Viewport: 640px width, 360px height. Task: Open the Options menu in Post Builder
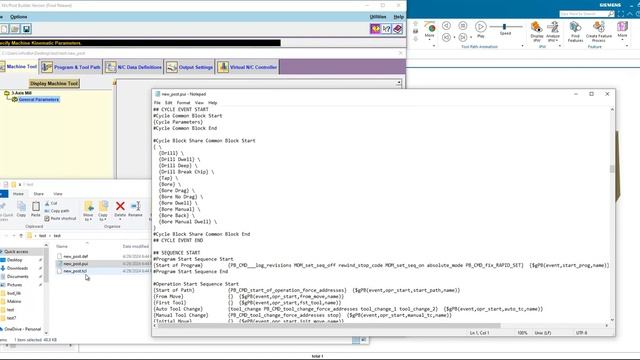[x=19, y=17]
